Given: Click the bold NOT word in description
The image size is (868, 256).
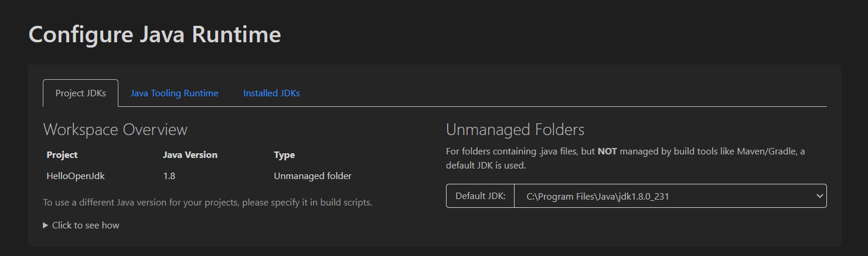Looking at the screenshot, I should point(607,151).
